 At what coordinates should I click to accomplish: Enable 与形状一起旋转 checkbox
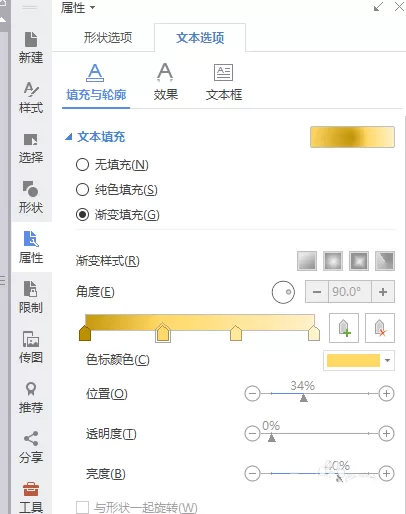[x=82, y=507]
